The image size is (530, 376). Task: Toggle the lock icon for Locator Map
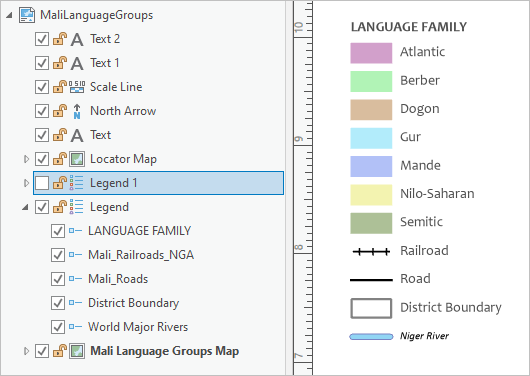[60, 159]
